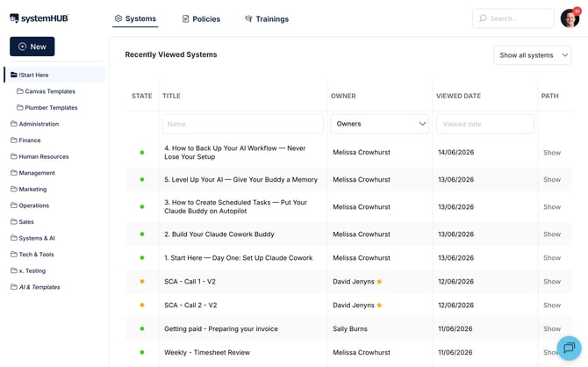Viewport: 588px width, 367px height.
Task: Open '5. Level Up Your AI' system
Action: 240,179
